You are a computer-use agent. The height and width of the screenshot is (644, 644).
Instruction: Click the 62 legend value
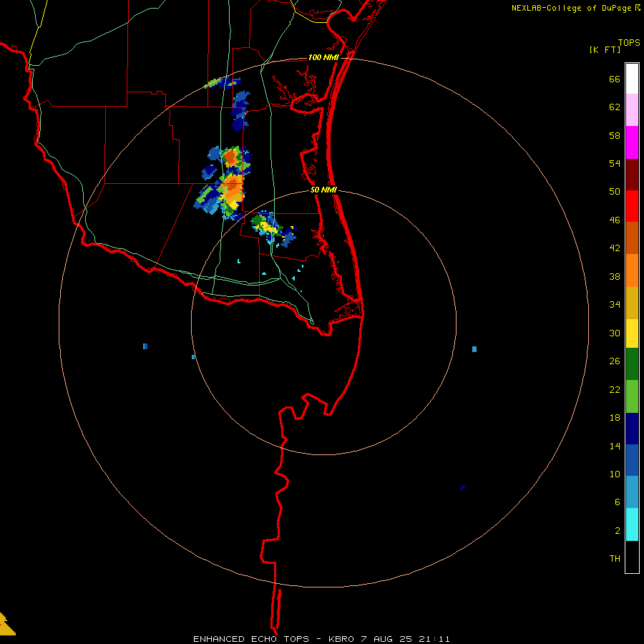coord(615,107)
